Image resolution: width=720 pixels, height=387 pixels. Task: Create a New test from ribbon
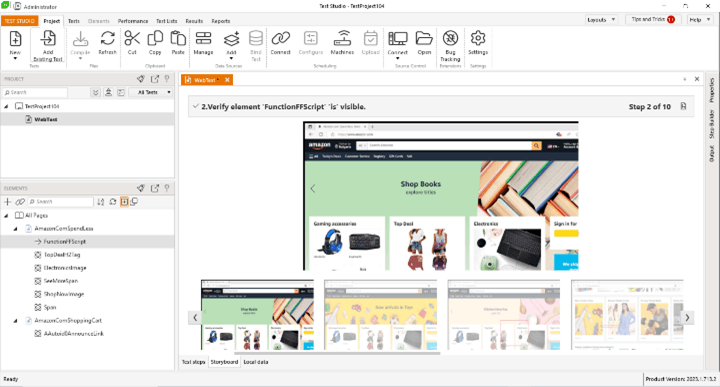pyautogui.click(x=15, y=45)
